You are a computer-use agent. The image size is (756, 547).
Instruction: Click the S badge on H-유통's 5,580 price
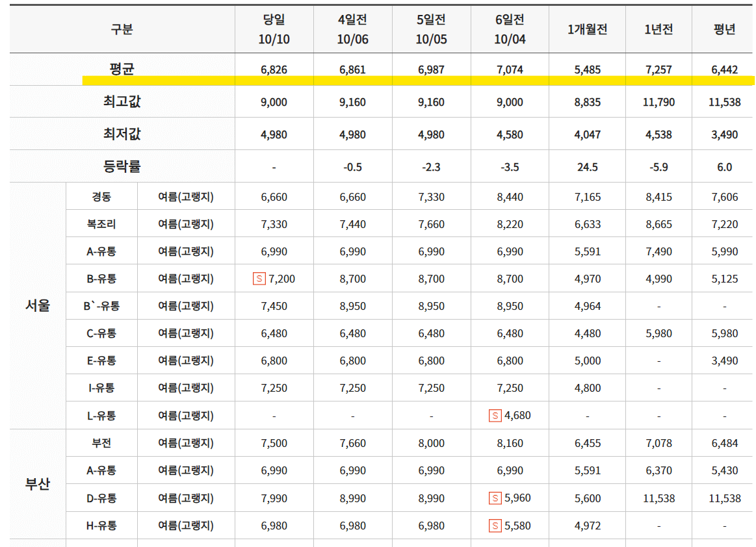point(495,525)
